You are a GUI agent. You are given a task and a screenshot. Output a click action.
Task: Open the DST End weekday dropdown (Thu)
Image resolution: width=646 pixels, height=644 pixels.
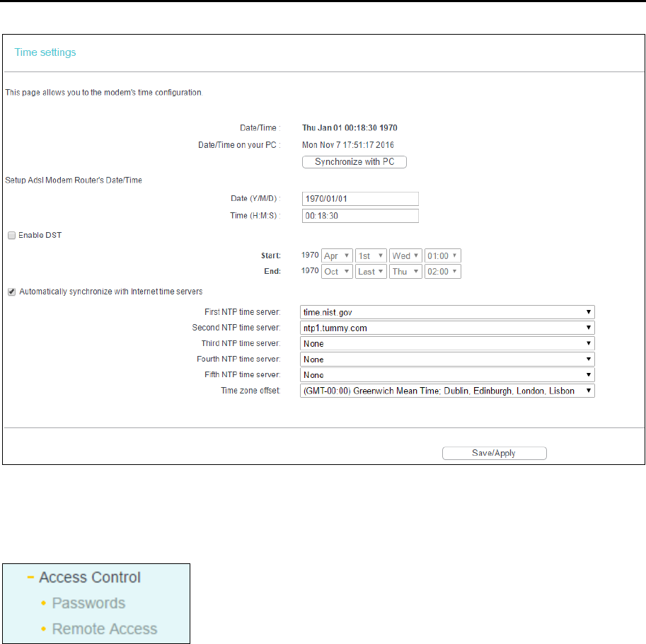[405, 272]
